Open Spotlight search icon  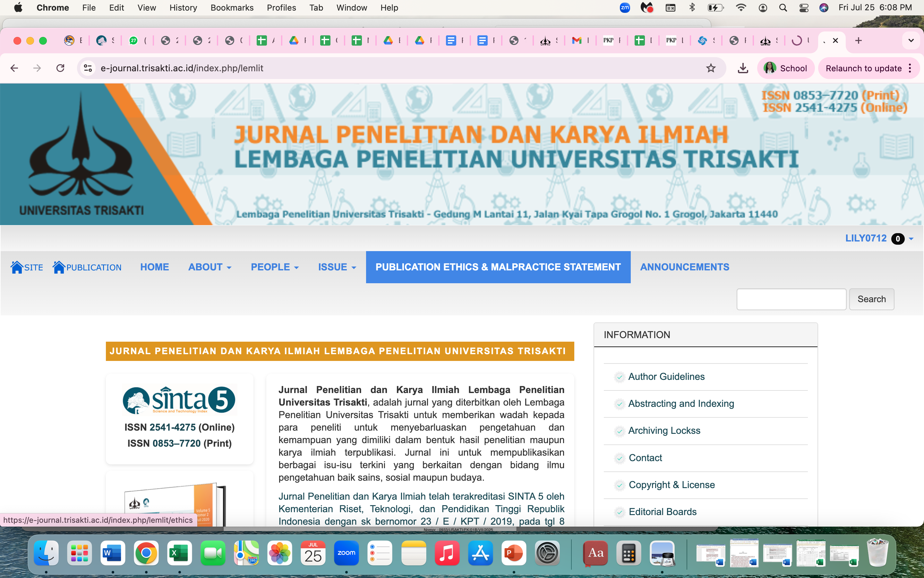coord(783,8)
